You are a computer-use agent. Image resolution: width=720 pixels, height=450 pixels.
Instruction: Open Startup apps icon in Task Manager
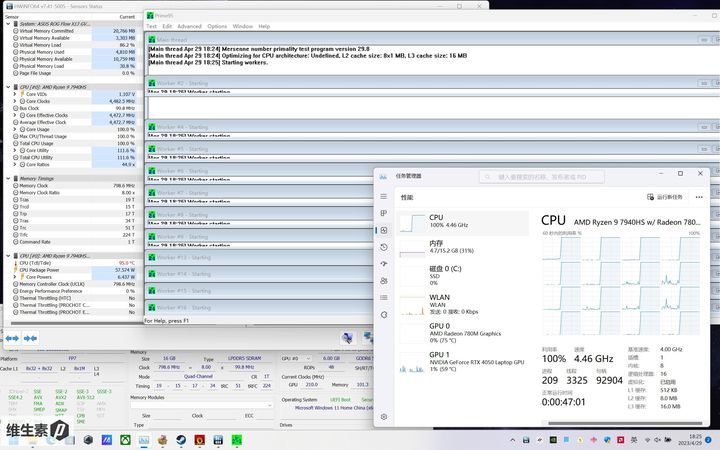coord(383,264)
